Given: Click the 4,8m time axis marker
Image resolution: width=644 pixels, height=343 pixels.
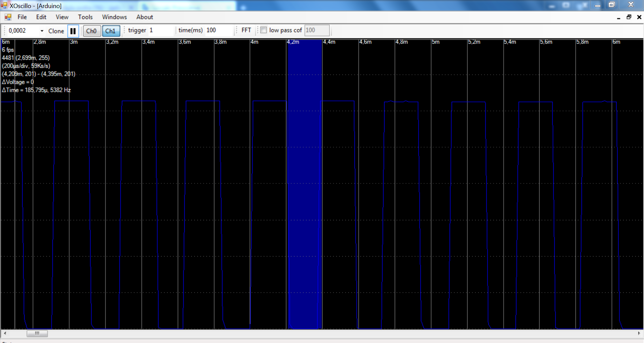Looking at the screenshot, I should pyautogui.click(x=402, y=42).
